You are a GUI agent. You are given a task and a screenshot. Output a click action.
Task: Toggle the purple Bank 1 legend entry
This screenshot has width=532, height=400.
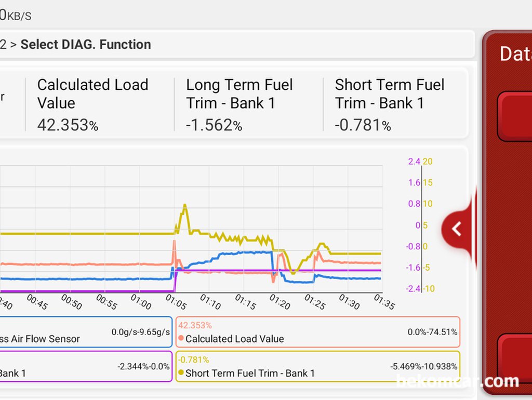pyautogui.click(x=86, y=366)
